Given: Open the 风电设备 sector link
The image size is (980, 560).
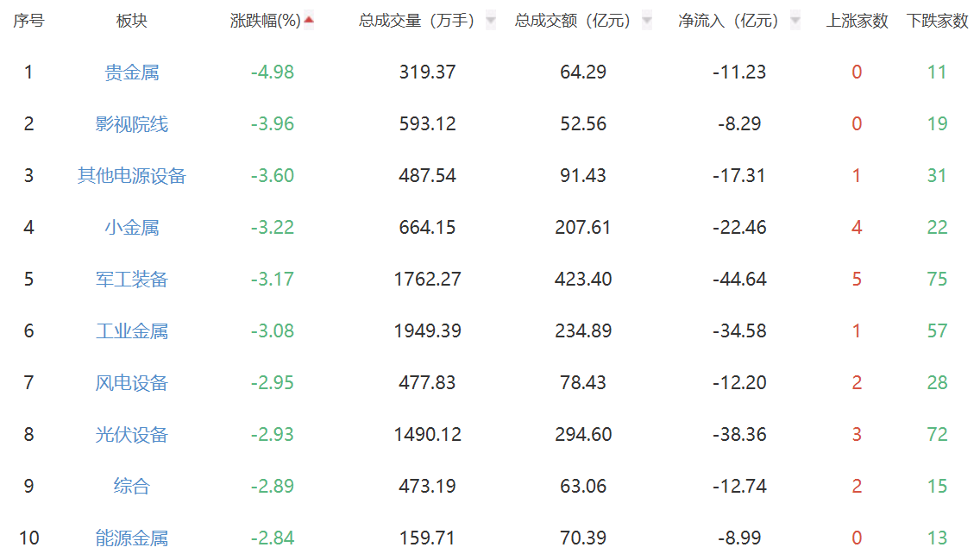Looking at the screenshot, I should 132,383.
